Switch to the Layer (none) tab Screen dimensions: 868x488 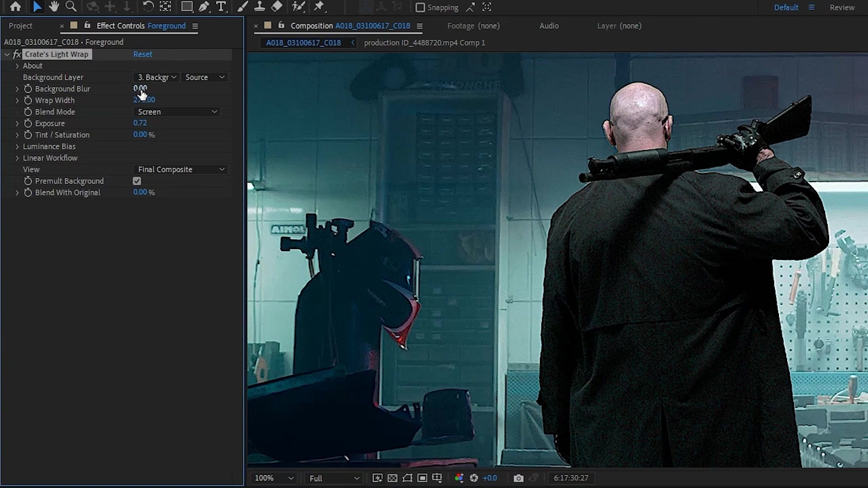pos(619,26)
